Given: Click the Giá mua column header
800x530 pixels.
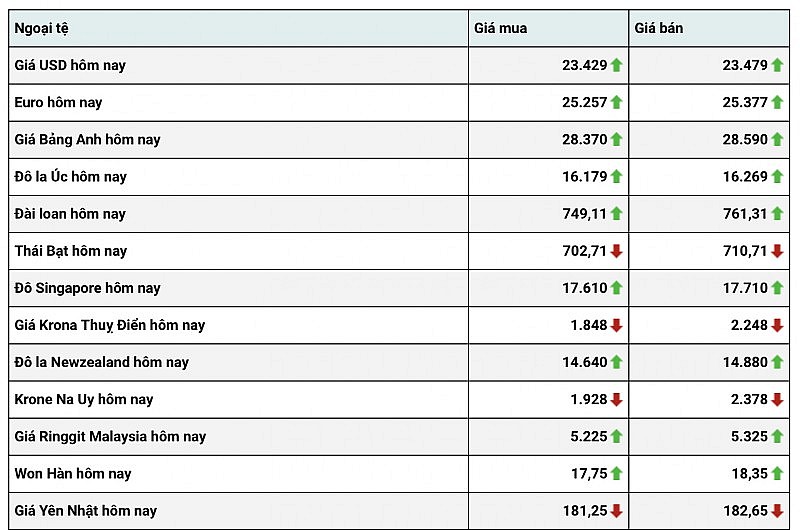Looking at the screenshot, I should point(500,28).
